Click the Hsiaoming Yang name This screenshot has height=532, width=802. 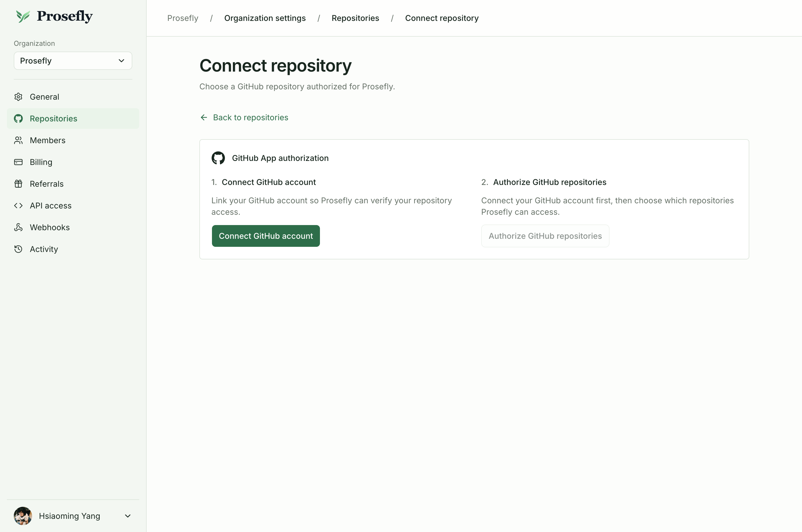(70, 516)
